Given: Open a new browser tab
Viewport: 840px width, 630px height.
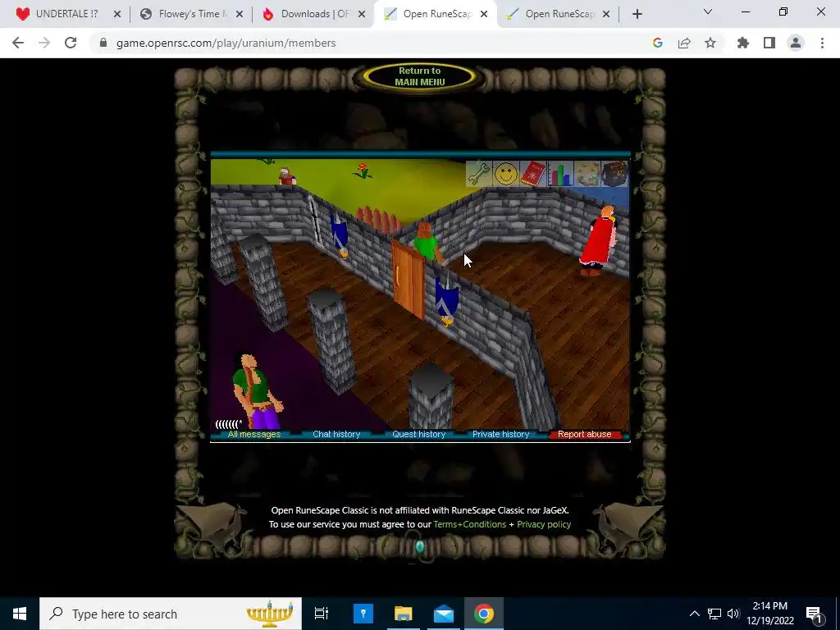Looking at the screenshot, I should click(x=637, y=15).
